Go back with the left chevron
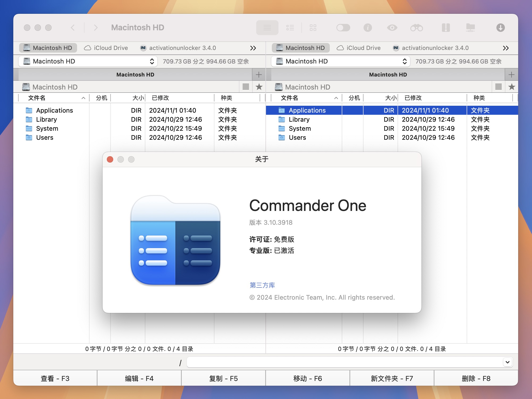The height and width of the screenshot is (399, 532). [73, 28]
